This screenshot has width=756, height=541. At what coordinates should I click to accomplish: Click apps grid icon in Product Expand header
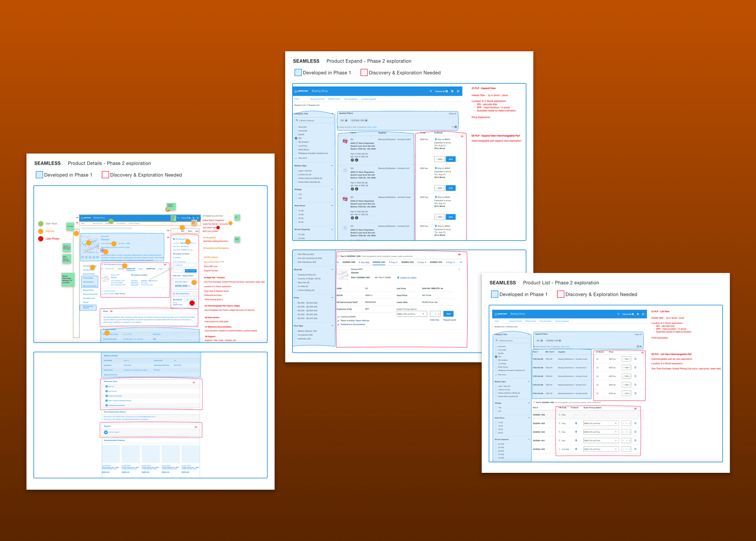point(458,91)
